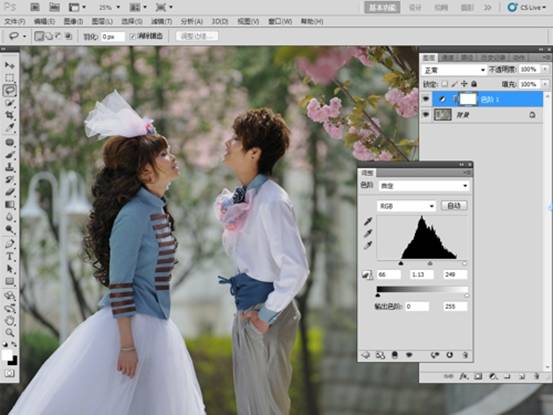This screenshot has width=553, height=415.
Task: Open the Layer menu
Action: click(102, 22)
